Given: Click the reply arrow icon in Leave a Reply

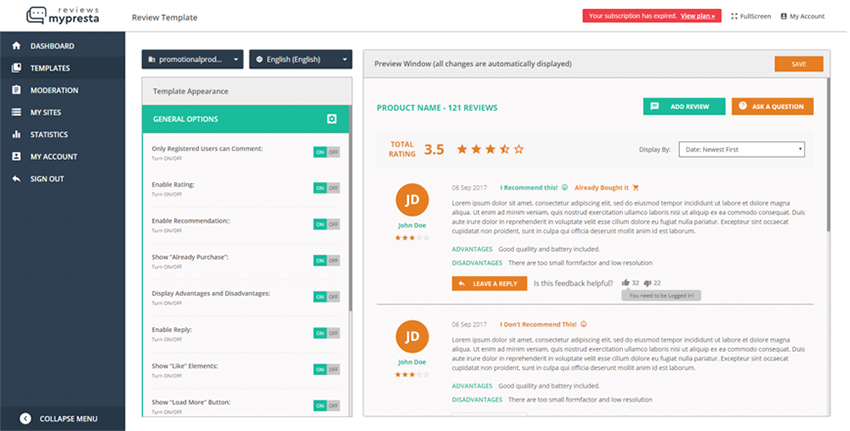Looking at the screenshot, I should pyautogui.click(x=461, y=284).
